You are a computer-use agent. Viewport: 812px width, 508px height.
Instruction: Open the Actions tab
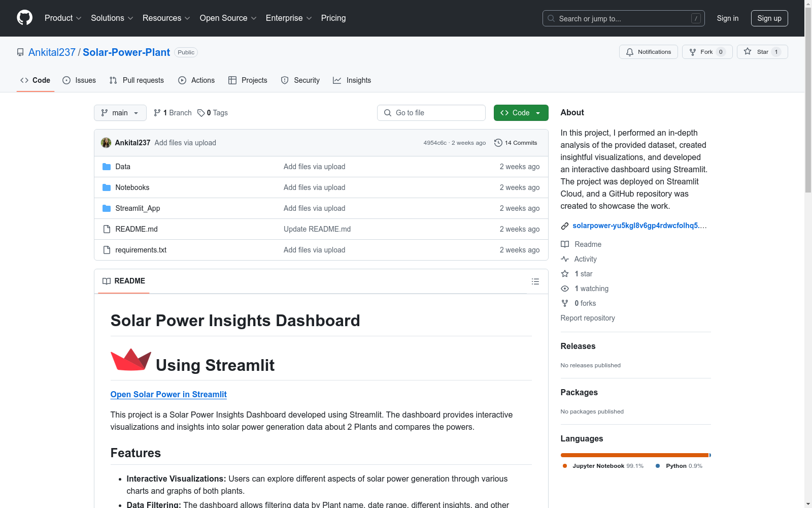coord(196,80)
